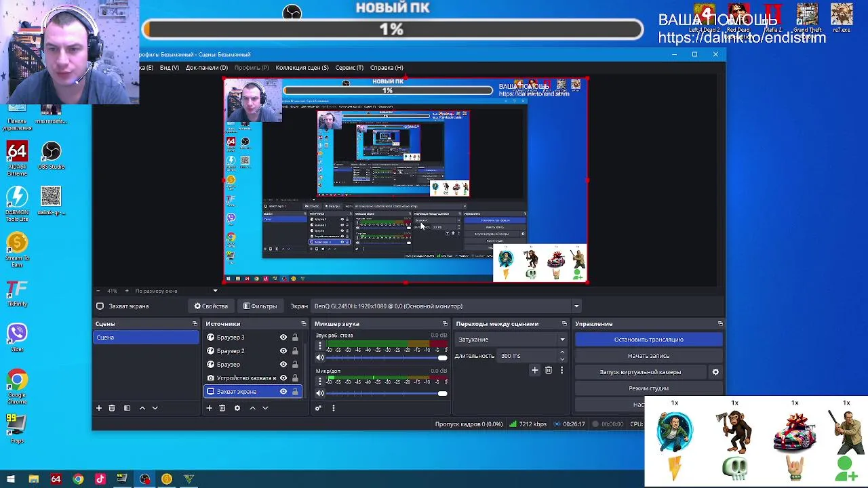Open Профиль (P) menu
Image resolution: width=868 pixels, height=488 pixels.
252,68
